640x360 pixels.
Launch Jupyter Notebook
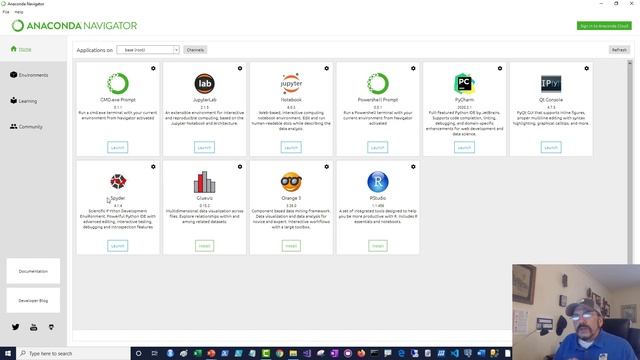[291, 147]
